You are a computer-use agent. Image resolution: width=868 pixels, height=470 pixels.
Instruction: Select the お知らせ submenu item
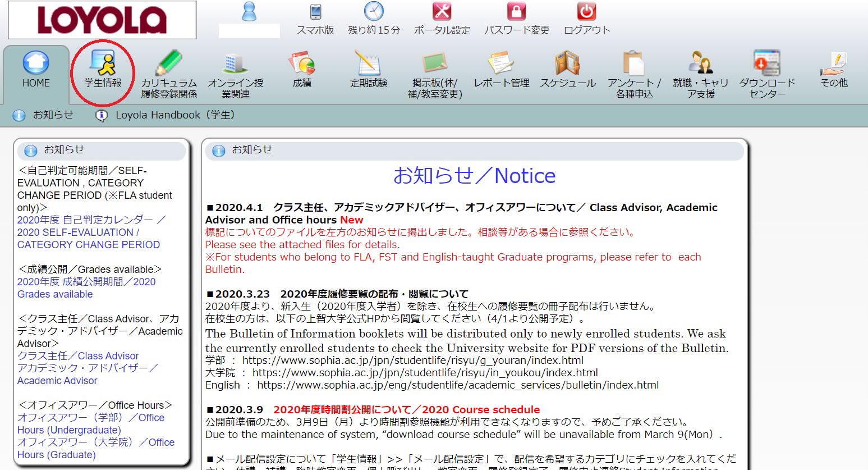[x=53, y=115]
